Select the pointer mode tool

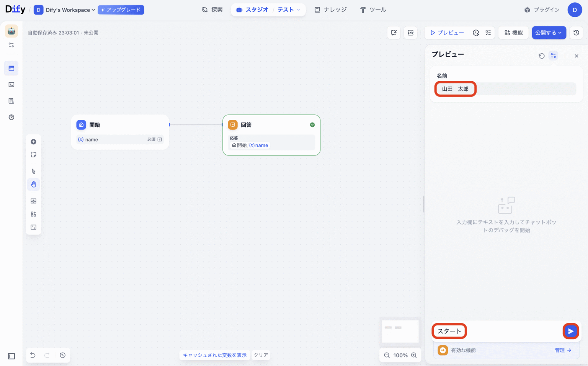tap(34, 172)
